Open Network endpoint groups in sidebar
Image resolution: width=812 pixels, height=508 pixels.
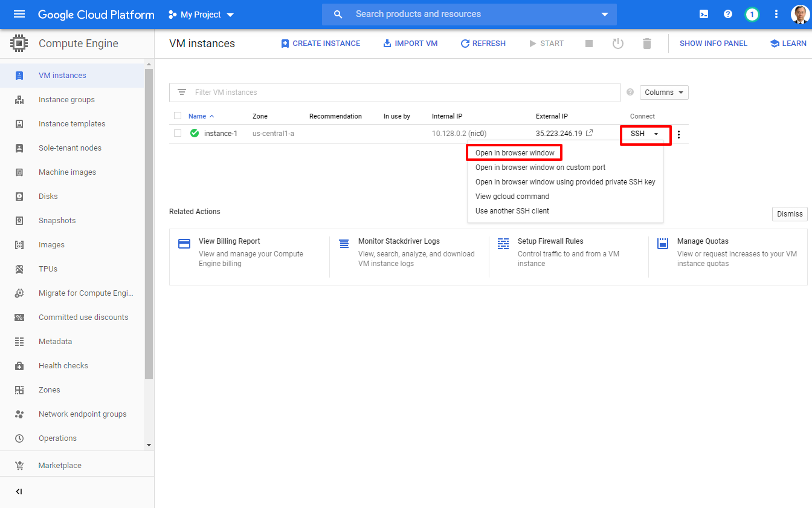pos(72,414)
